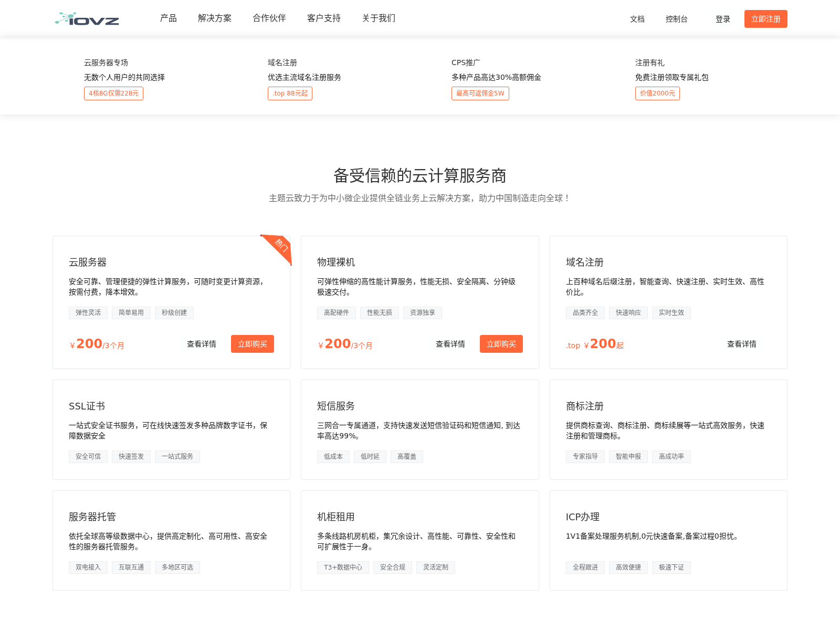Screen dimensions: 840x630
Task: Open the SSL证书 product card
Action: point(171,429)
